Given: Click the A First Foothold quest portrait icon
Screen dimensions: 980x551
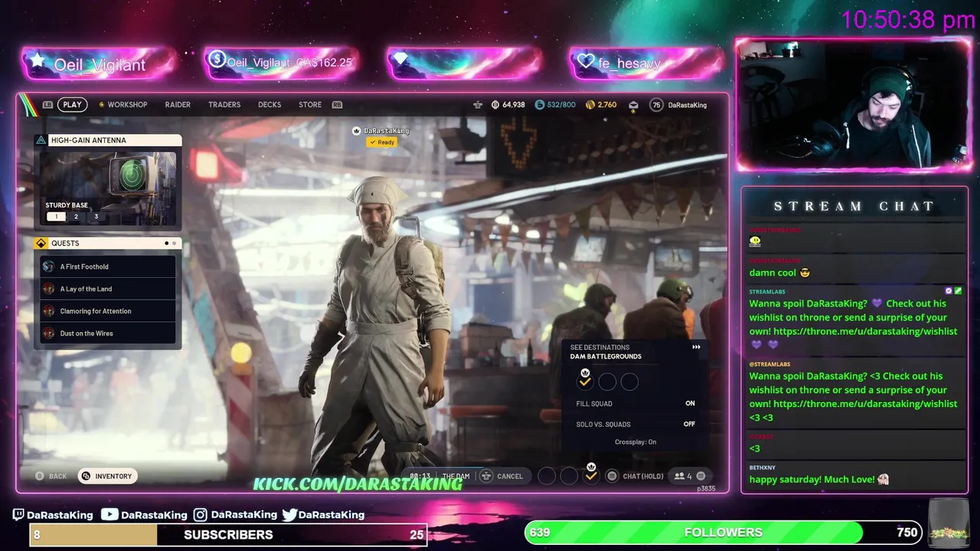Looking at the screenshot, I should point(48,266).
